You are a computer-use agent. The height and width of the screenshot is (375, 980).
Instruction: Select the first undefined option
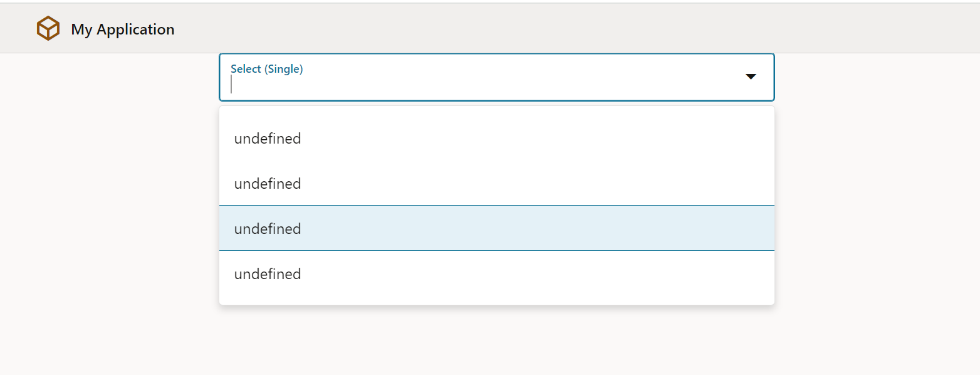pos(268,138)
